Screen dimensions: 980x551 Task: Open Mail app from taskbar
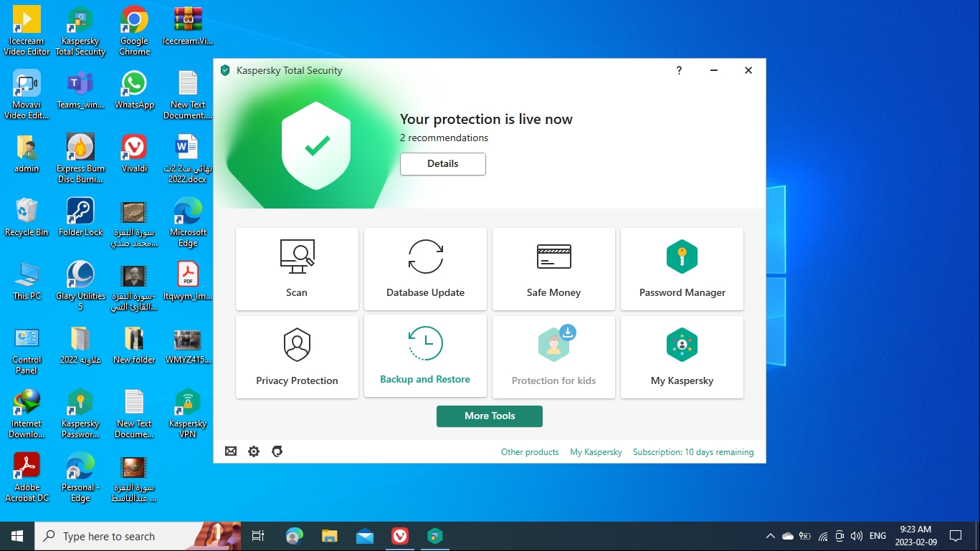[x=365, y=536]
